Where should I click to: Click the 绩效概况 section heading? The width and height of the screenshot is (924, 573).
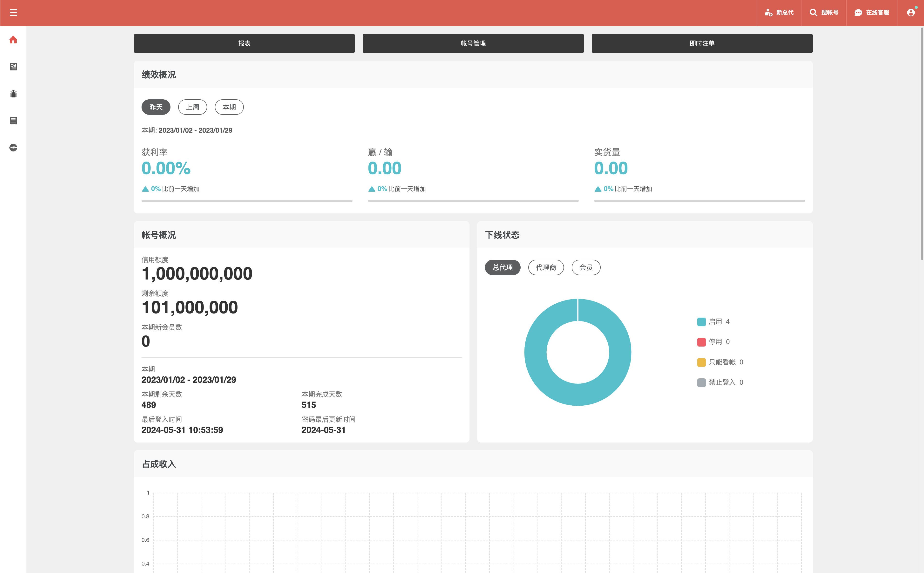[159, 75]
